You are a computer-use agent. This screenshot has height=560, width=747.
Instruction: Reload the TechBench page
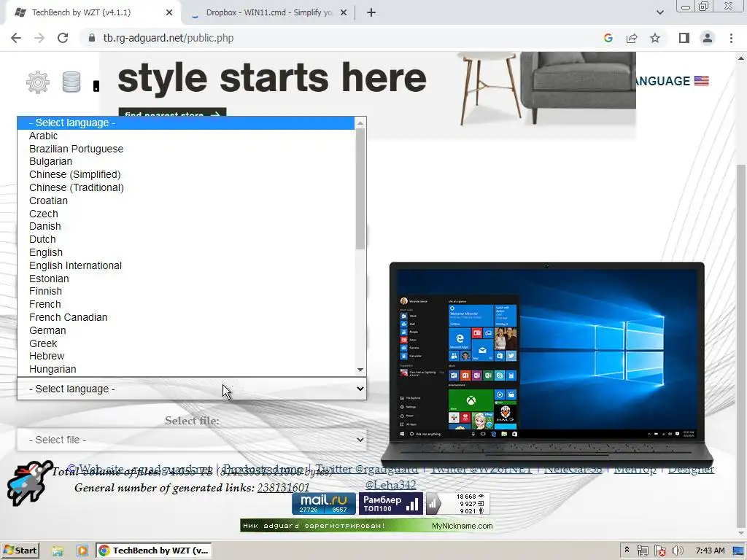coord(63,38)
